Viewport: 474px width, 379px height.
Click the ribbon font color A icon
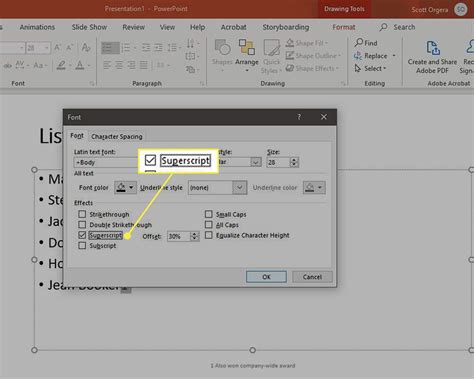click(80, 65)
